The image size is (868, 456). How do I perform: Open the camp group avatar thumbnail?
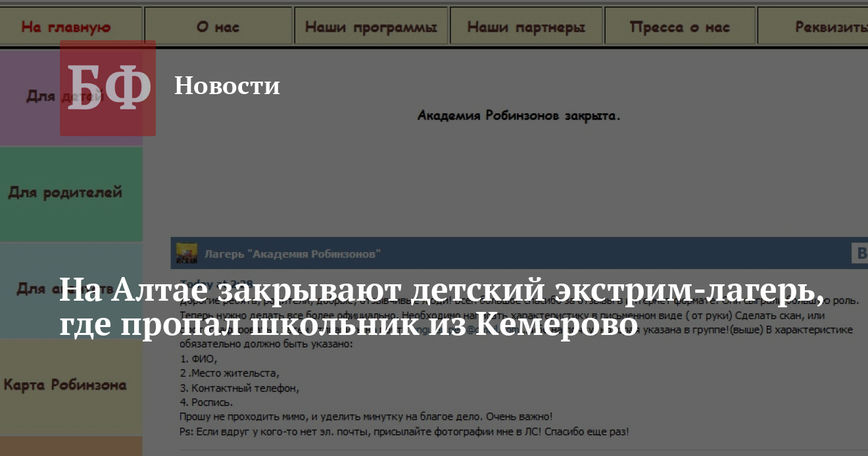point(187,253)
